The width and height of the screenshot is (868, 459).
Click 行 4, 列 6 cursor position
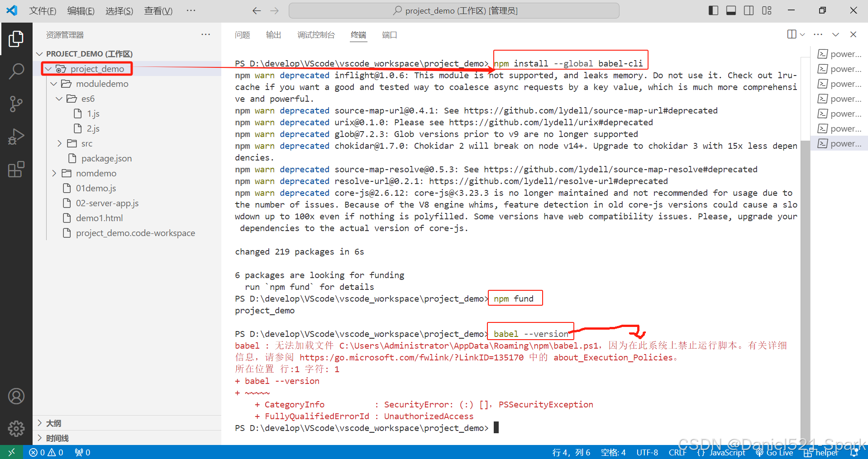571,452
